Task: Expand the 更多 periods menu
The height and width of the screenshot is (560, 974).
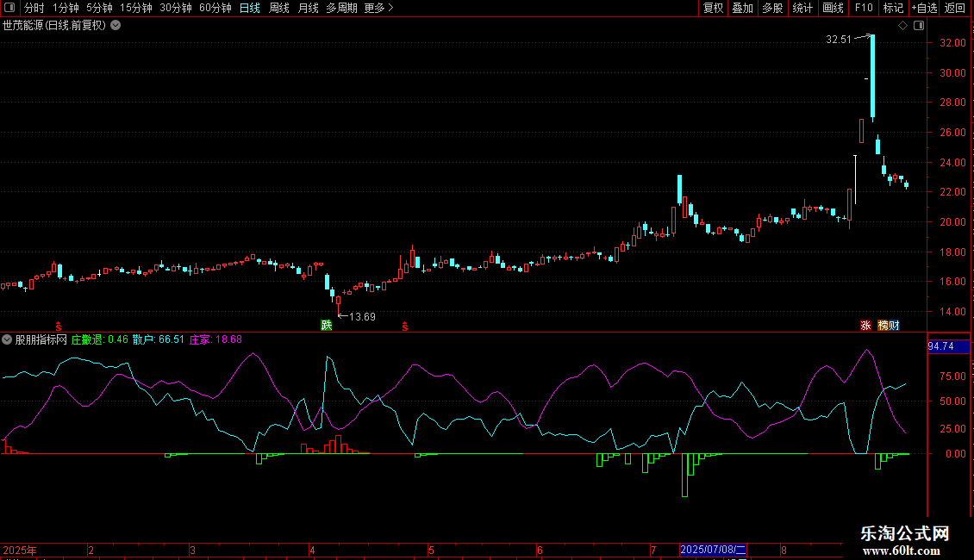Action: (x=378, y=8)
